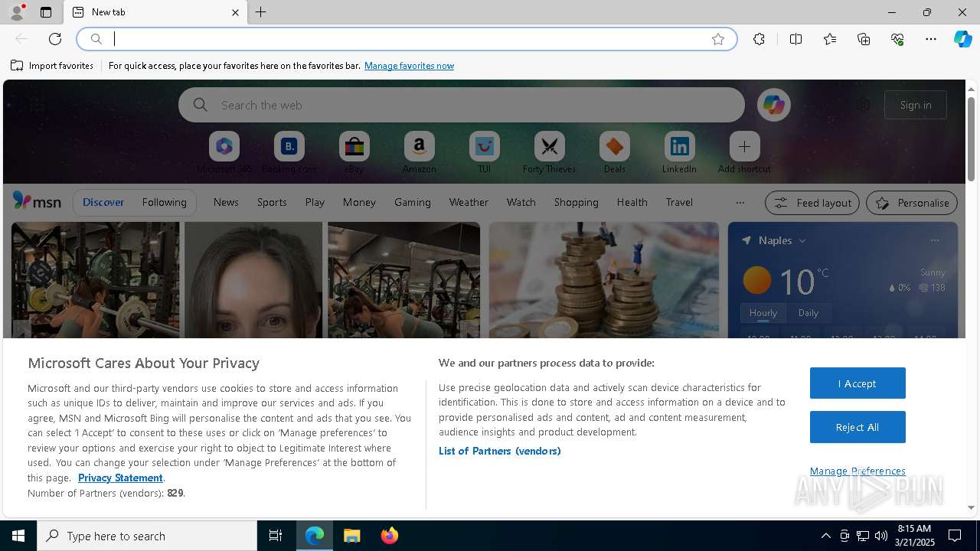Close the New tab tab
This screenshot has width=980, height=551.
tap(235, 12)
